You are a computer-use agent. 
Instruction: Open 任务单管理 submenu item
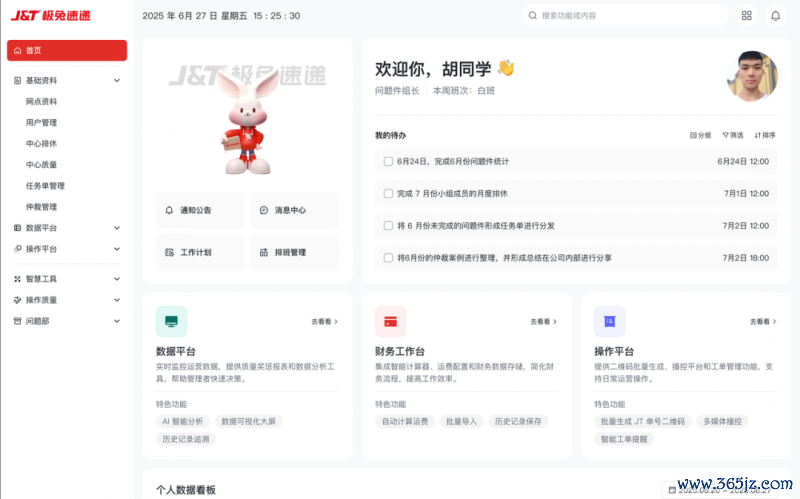[45, 186]
